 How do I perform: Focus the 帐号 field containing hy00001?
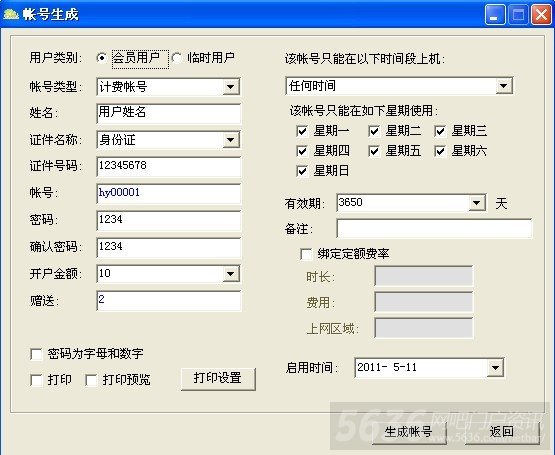click(x=168, y=193)
